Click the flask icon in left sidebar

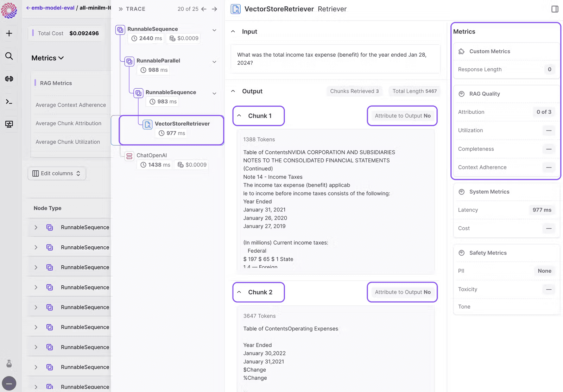click(9, 363)
